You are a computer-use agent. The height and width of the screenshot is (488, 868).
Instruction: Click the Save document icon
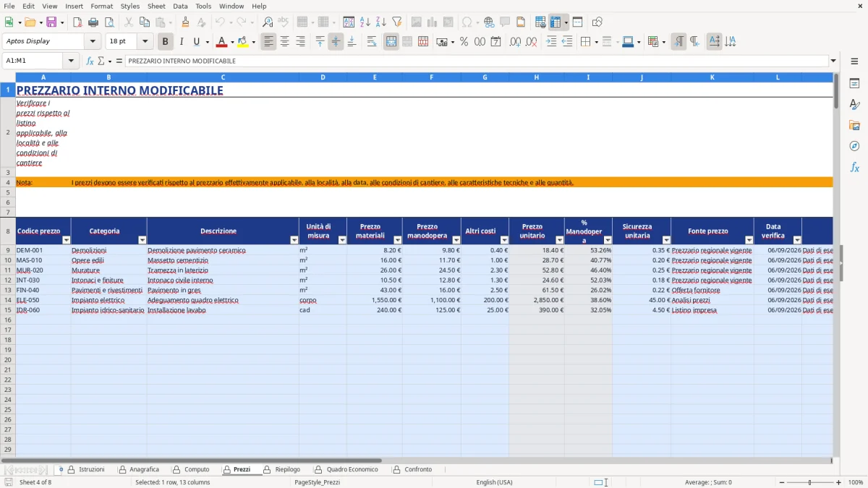tap(51, 22)
